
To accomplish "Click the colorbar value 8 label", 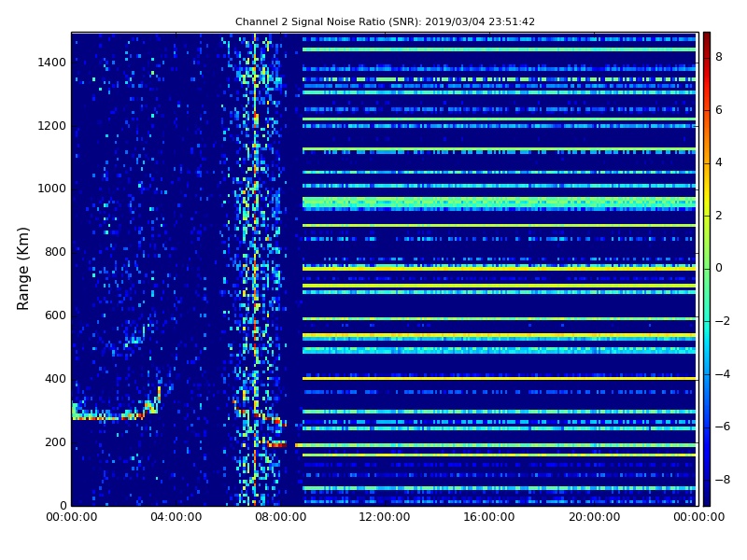I will [x=718, y=57].
